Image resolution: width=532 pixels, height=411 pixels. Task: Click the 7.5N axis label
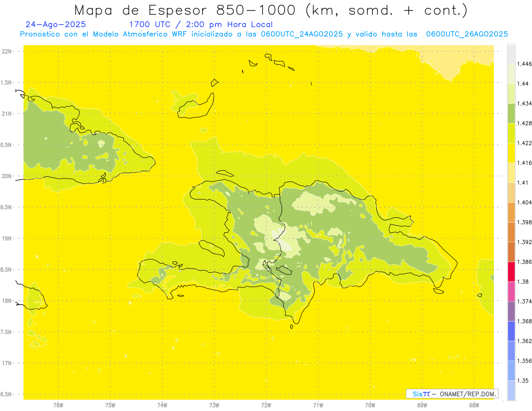(x=7, y=332)
